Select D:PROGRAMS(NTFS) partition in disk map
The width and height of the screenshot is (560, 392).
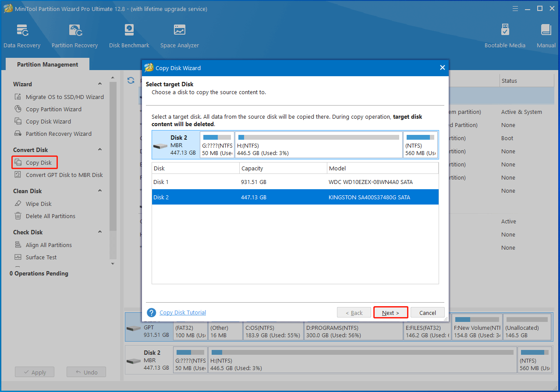click(x=353, y=328)
